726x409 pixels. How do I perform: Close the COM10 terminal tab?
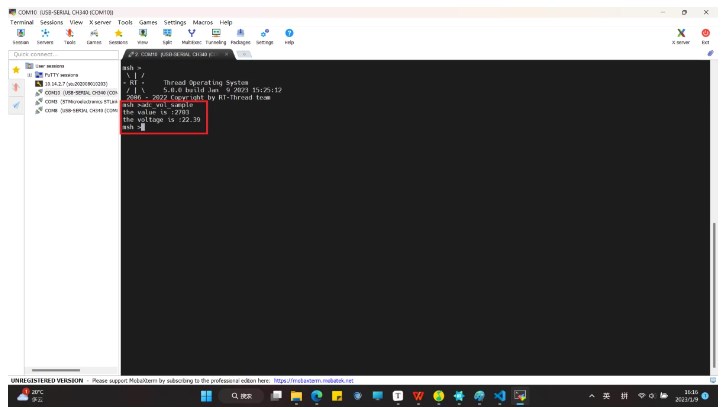pyautogui.click(x=226, y=54)
